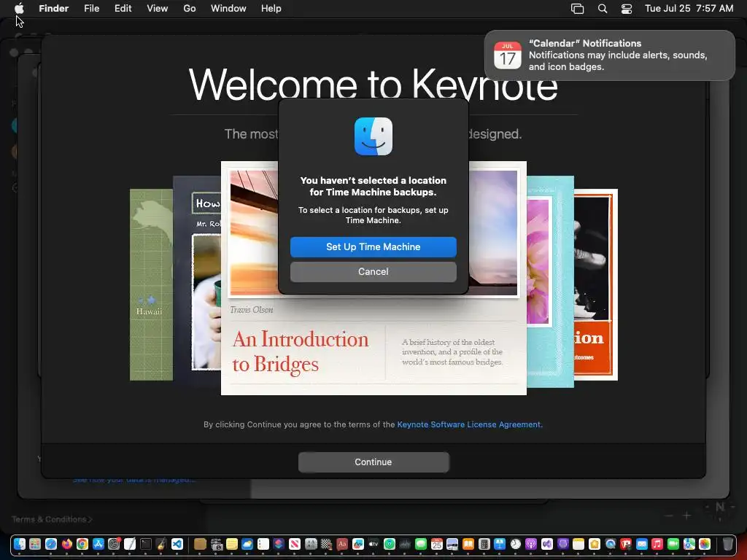Click the date and time in menu bar
747x560 pixels.
(x=689, y=8)
